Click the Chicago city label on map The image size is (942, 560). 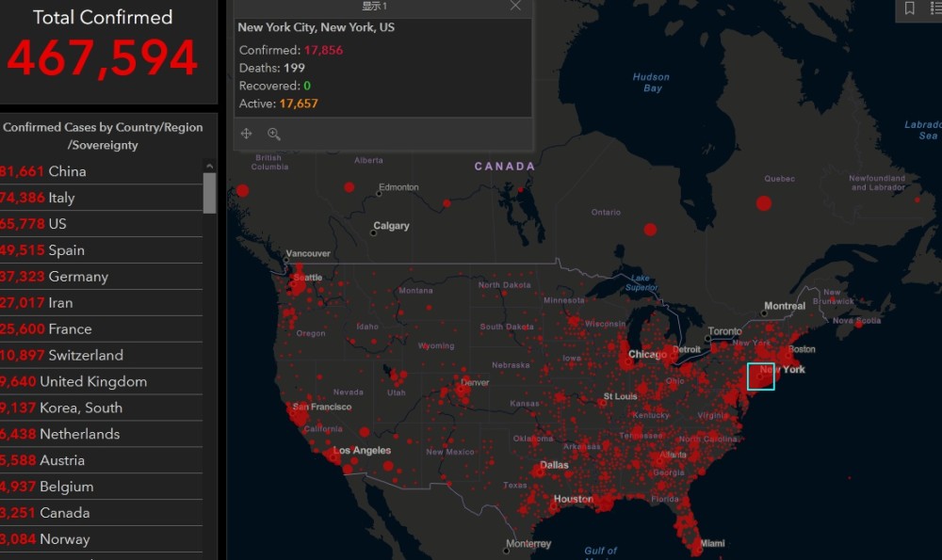(x=647, y=355)
